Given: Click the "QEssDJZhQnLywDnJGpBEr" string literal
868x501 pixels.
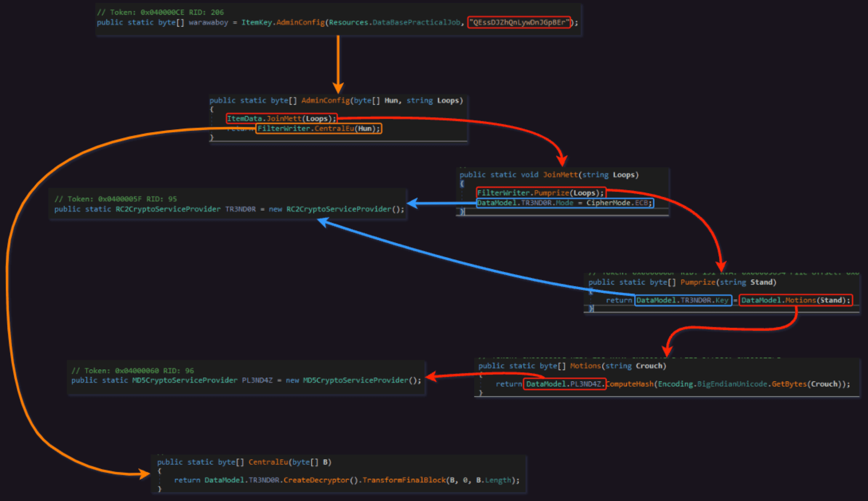Looking at the screenshot, I should [x=519, y=22].
